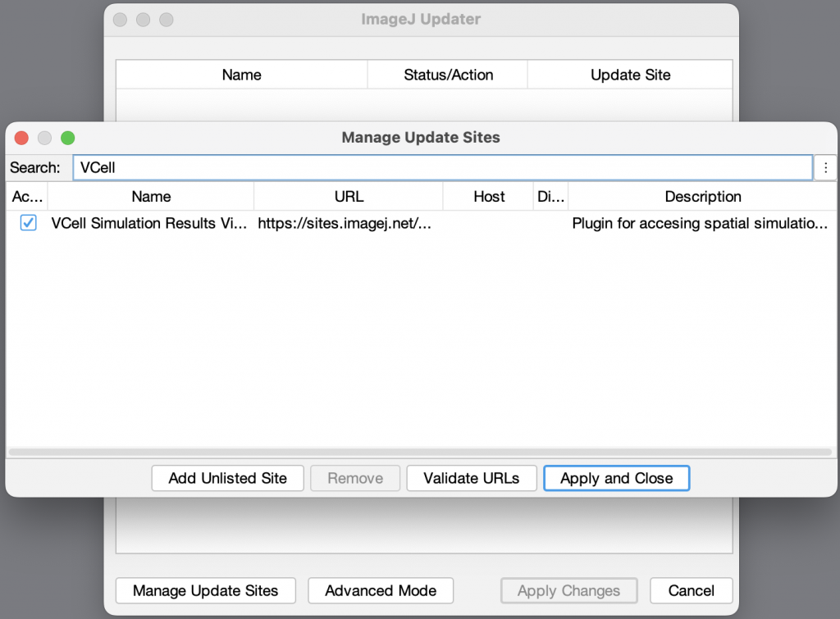Click the Update Site column header
This screenshot has height=619, width=840.
point(629,74)
